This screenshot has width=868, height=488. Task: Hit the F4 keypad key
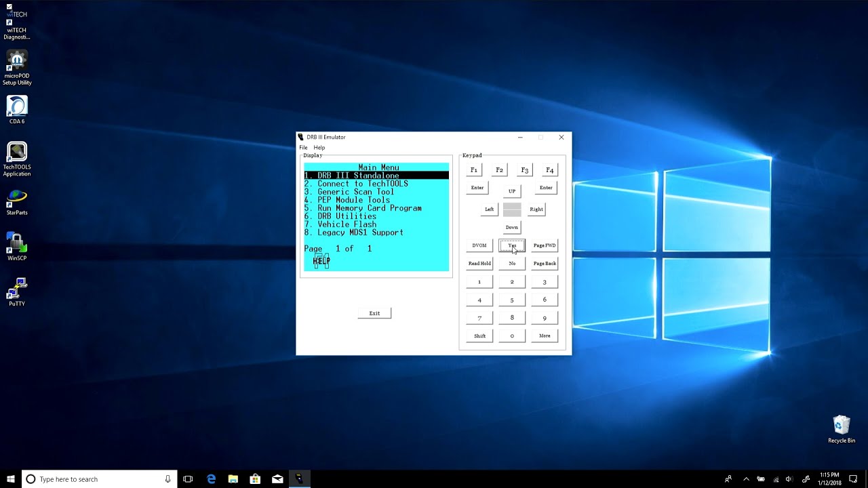tap(549, 170)
